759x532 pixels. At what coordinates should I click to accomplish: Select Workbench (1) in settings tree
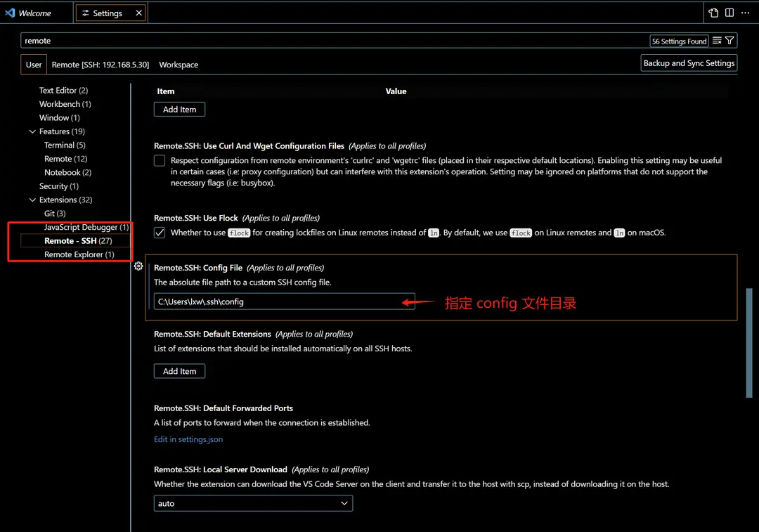pos(65,104)
